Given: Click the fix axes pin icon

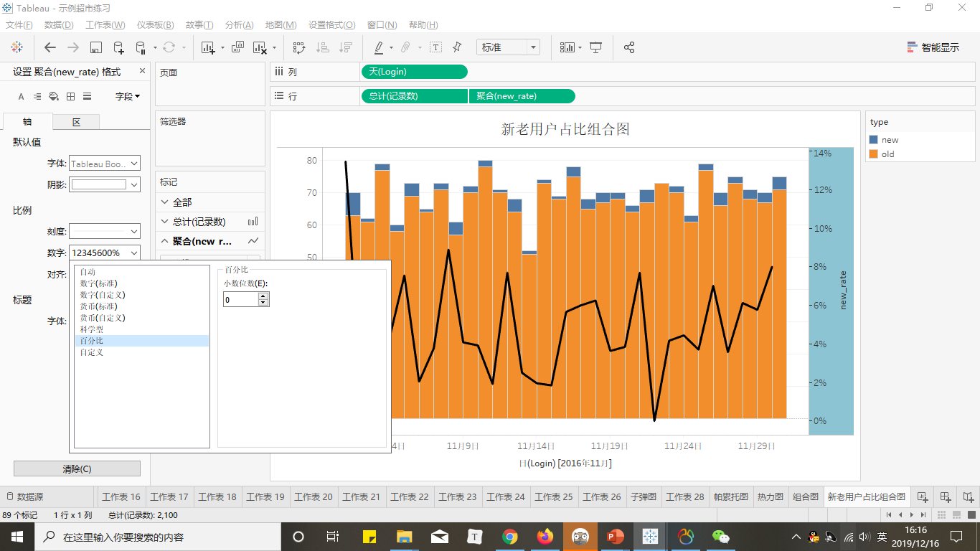Looking at the screenshot, I should click(x=457, y=47).
